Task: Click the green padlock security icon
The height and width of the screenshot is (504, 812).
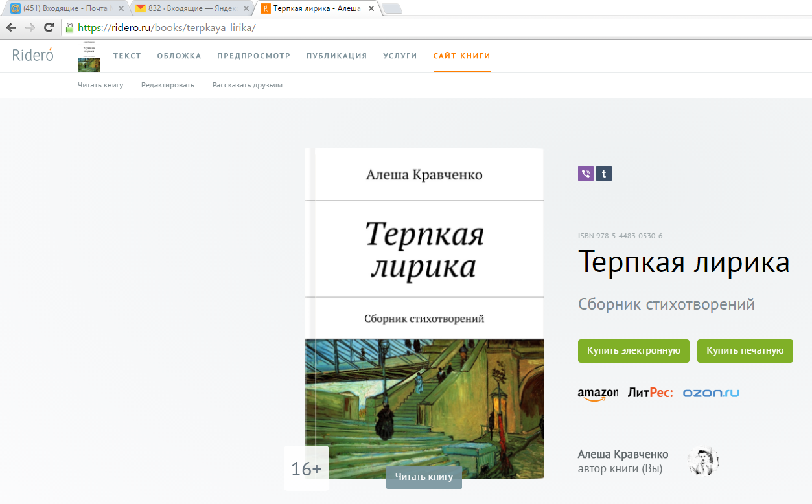Action: coord(70,28)
